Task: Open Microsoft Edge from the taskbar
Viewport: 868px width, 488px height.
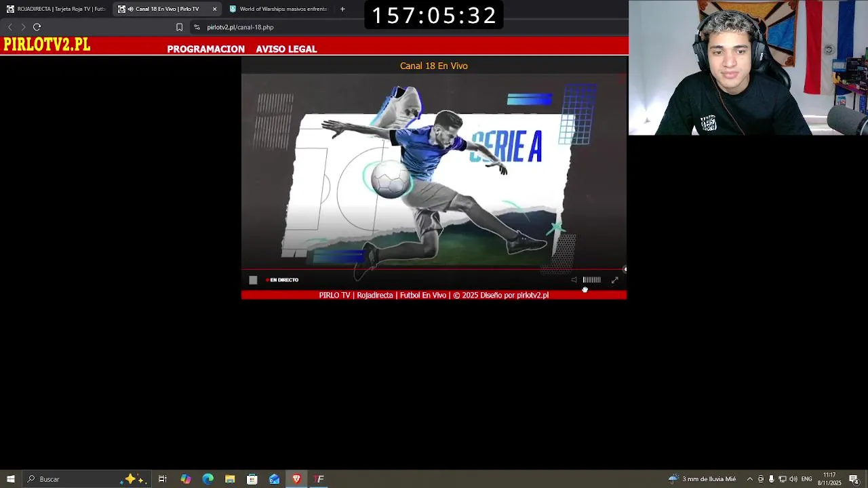Action: coord(208,479)
